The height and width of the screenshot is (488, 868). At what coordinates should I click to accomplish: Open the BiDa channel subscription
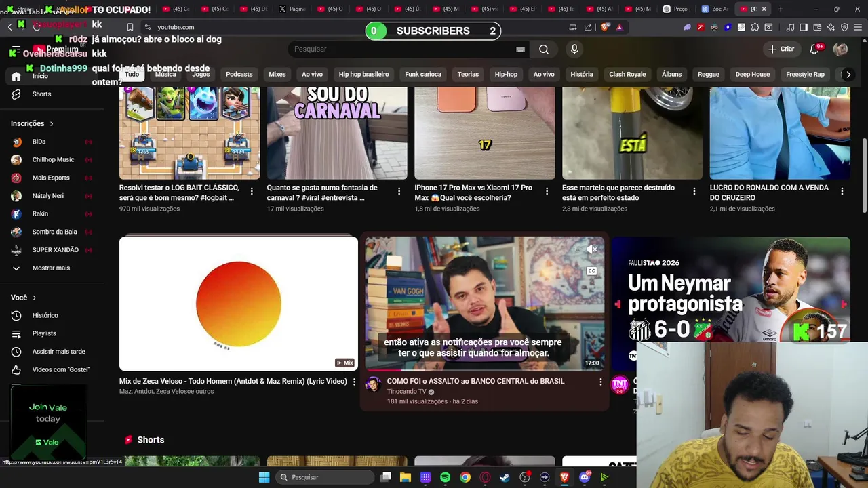click(39, 142)
